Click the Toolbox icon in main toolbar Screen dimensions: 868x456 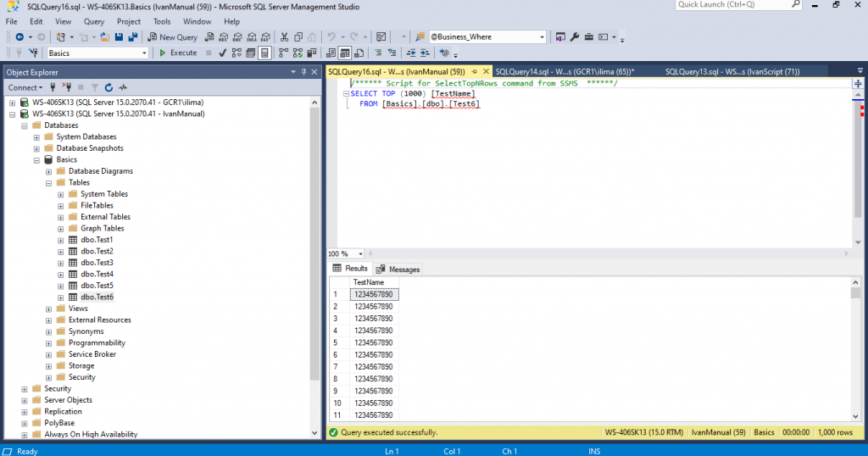pos(589,37)
